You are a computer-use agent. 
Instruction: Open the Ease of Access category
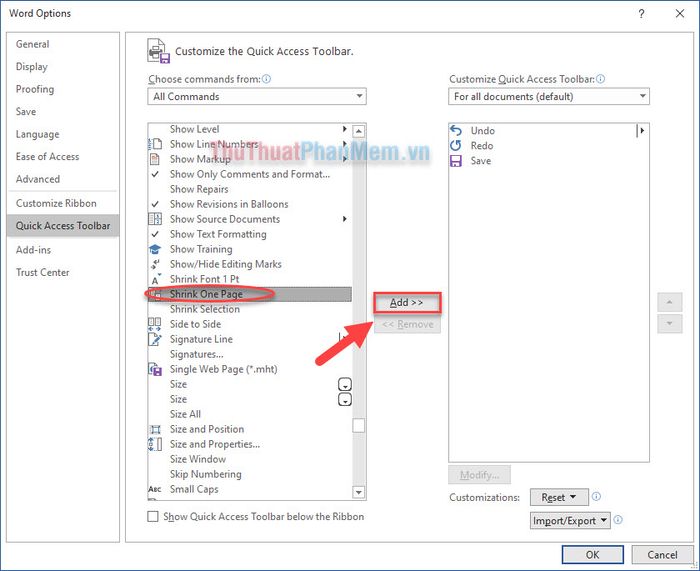(x=47, y=157)
